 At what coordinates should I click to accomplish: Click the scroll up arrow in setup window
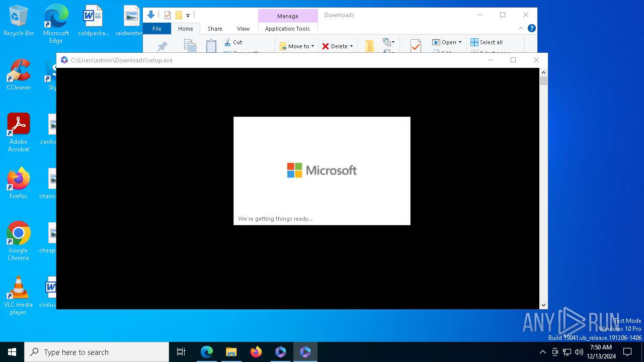pyautogui.click(x=543, y=72)
